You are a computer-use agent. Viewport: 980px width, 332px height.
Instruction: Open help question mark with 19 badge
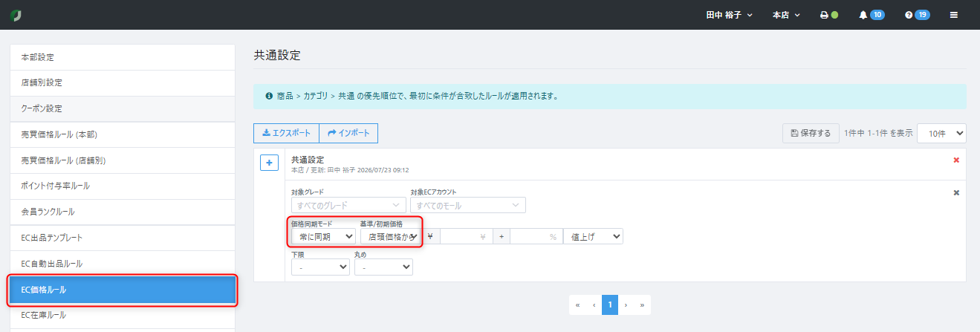point(917,15)
